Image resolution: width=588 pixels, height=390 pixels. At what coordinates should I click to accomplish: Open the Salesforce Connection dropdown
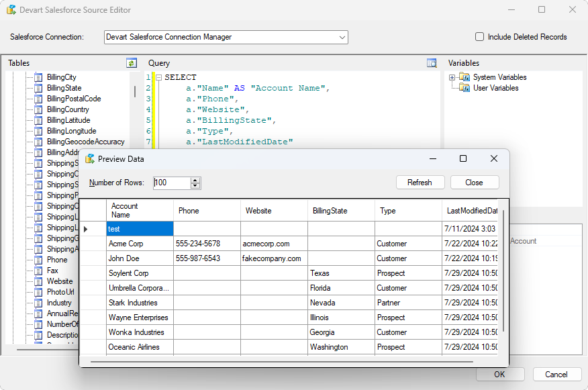(x=342, y=37)
